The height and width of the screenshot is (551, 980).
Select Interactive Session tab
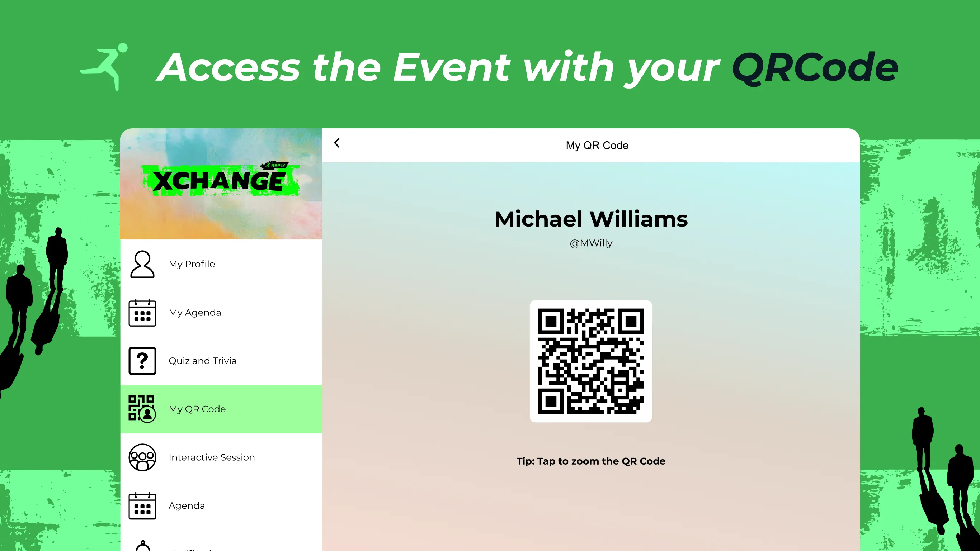tap(212, 457)
